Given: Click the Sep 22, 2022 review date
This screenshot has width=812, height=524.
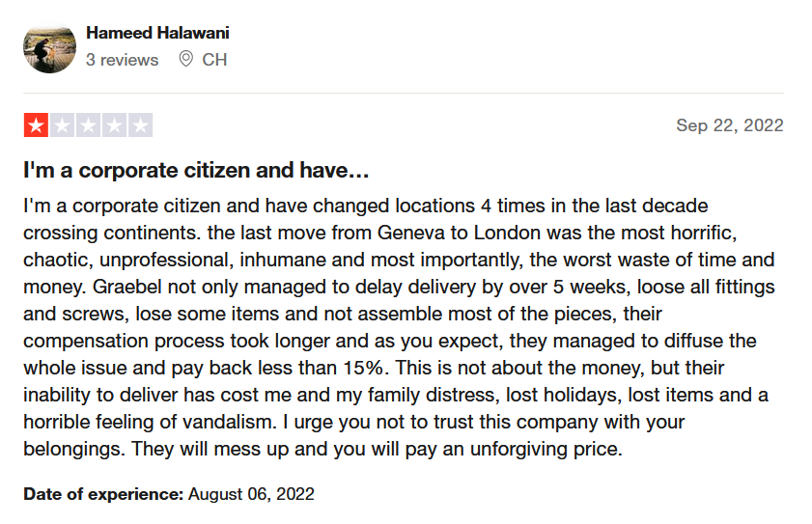Looking at the screenshot, I should pyautogui.click(x=730, y=125).
